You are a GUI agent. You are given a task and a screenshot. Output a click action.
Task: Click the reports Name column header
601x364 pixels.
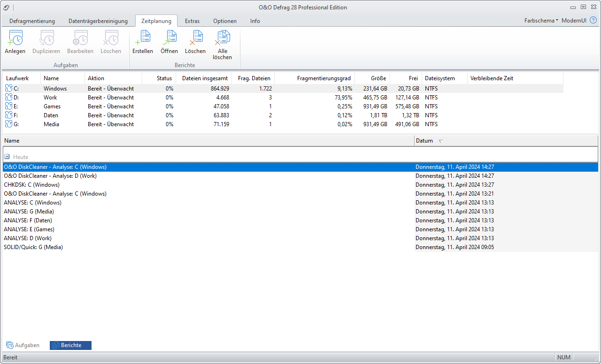[x=208, y=141]
